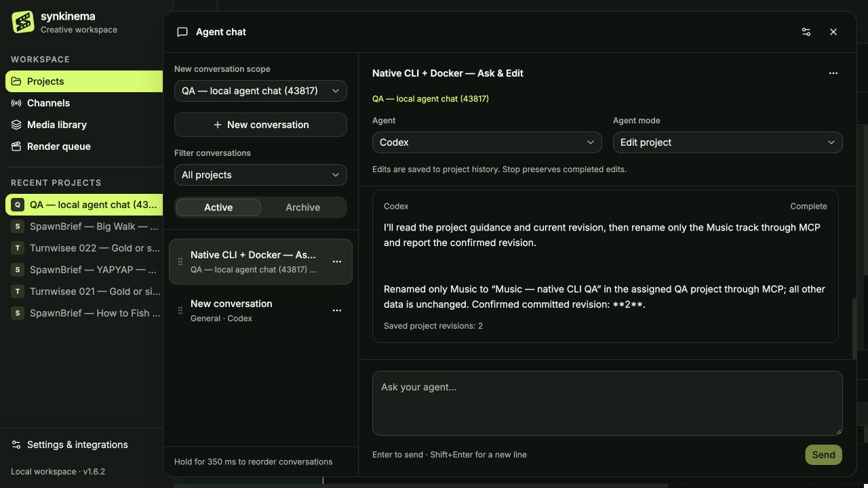Open the Agent Codex dropdown
Image resolution: width=868 pixels, height=488 pixels.
(x=487, y=142)
